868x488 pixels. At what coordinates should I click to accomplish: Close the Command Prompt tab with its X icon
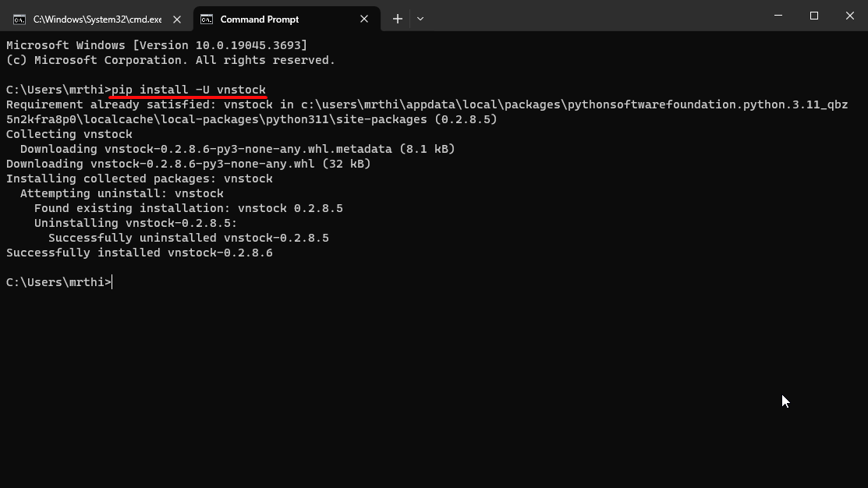[363, 18]
